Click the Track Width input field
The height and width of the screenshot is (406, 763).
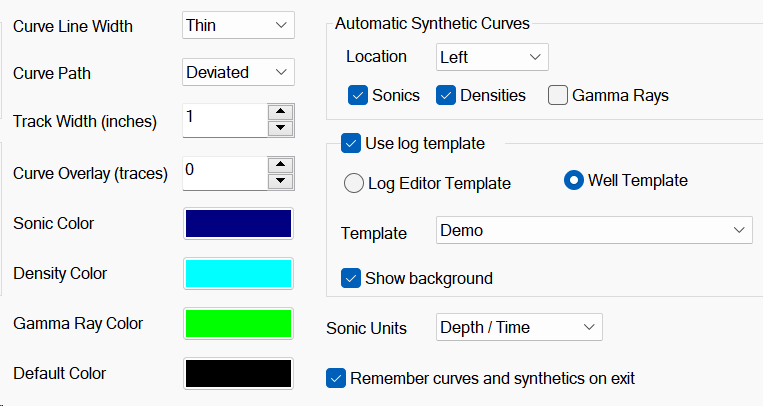(225, 120)
